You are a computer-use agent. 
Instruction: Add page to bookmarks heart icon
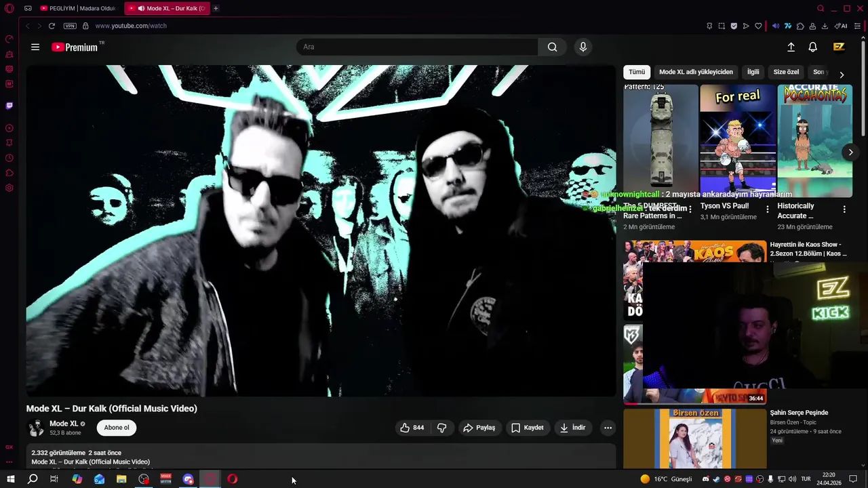pyautogui.click(x=758, y=26)
